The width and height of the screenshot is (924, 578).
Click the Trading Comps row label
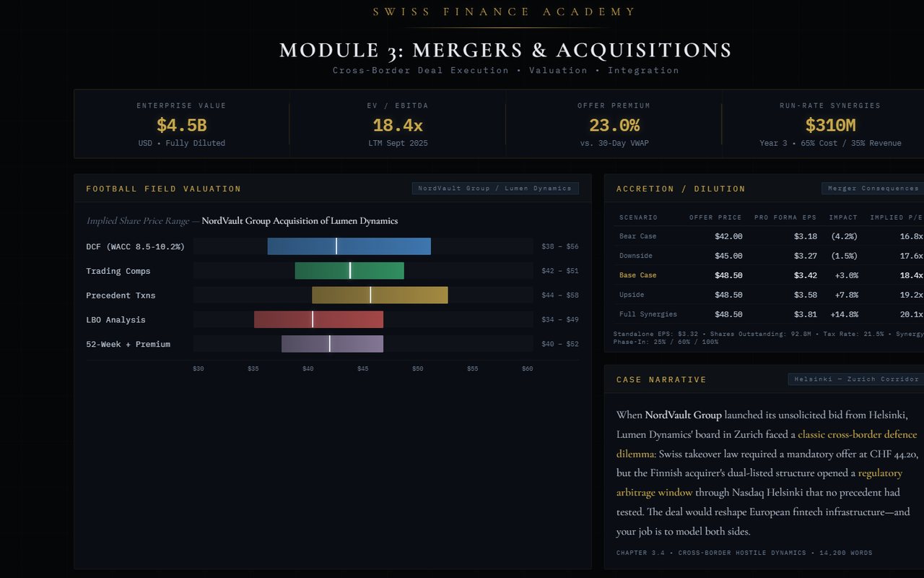click(118, 271)
